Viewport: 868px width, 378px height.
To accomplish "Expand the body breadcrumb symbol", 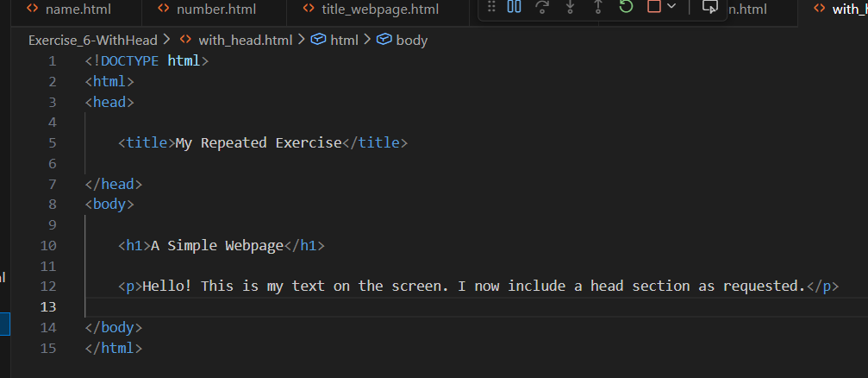I will coord(411,41).
